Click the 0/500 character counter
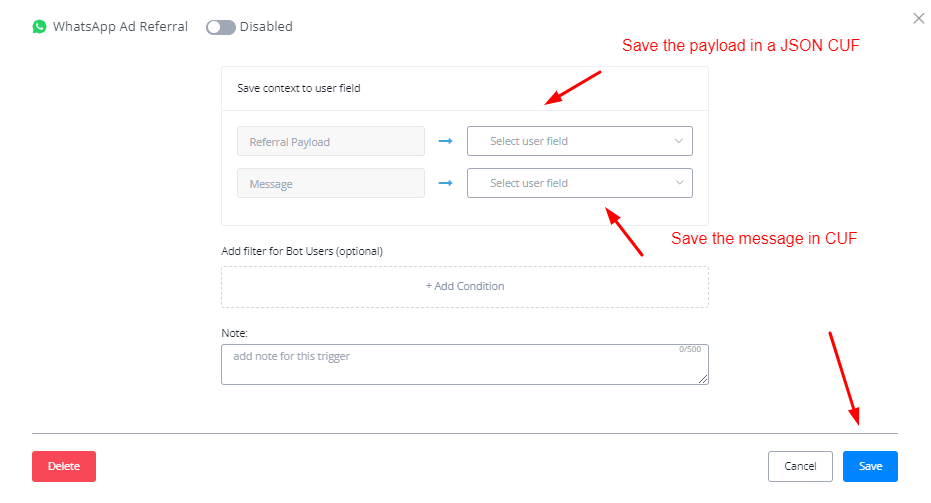The image size is (931, 503). (x=690, y=350)
